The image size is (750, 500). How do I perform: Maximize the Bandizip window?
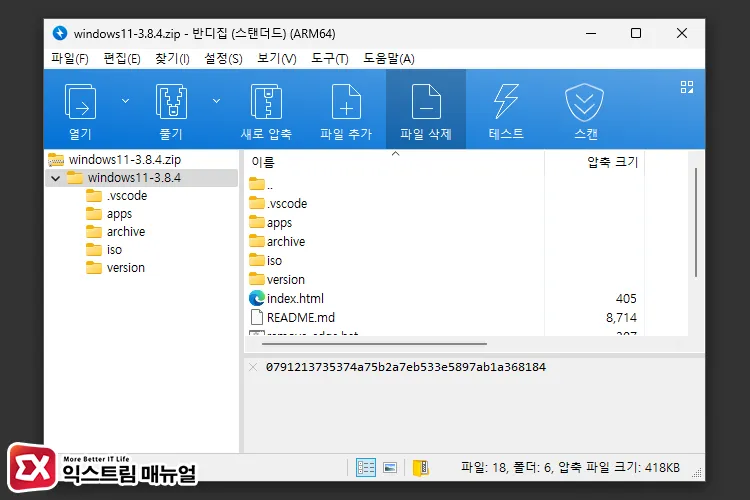coord(636,33)
